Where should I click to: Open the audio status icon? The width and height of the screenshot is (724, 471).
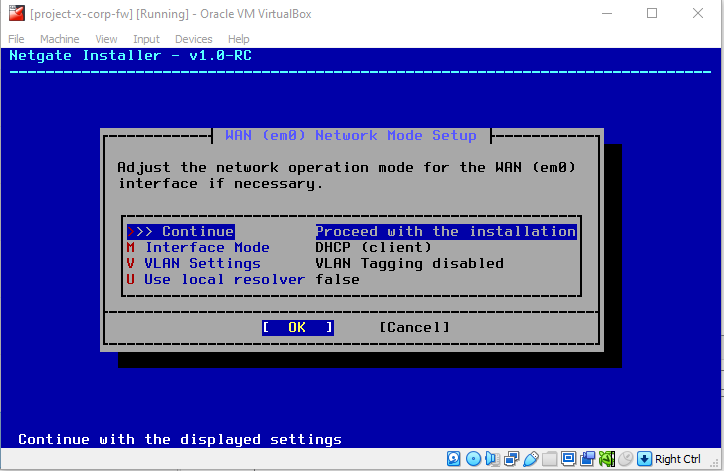[x=491, y=459]
